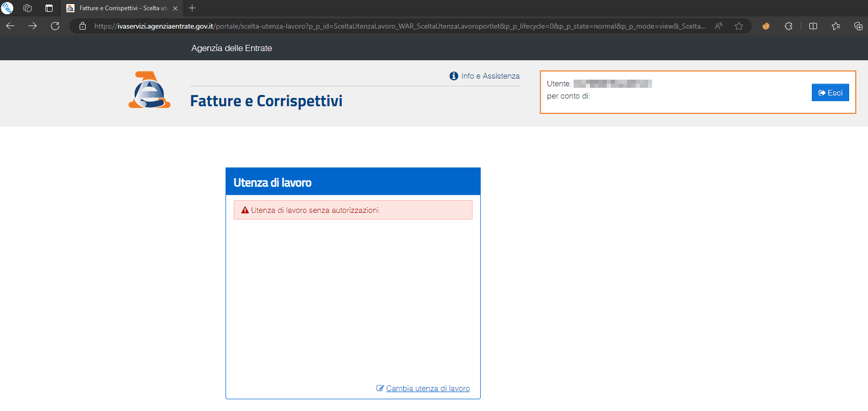The width and height of the screenshot is (868, 411).
Task: Close the Fatture e Corrispettivi tab
Action: pyautogui.click(x=175, y=8)
